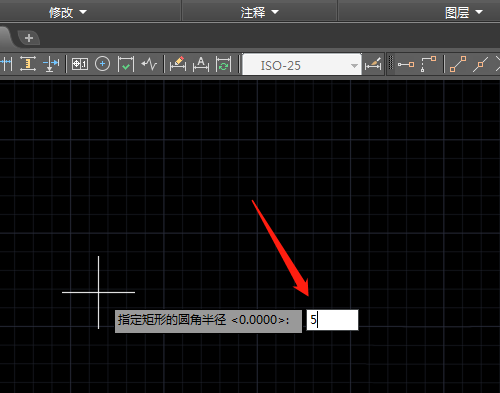Screen dimensions: 500x393
Task: Select the Center Mark tool
Action: pyautogui.click(x=102, y=64)
